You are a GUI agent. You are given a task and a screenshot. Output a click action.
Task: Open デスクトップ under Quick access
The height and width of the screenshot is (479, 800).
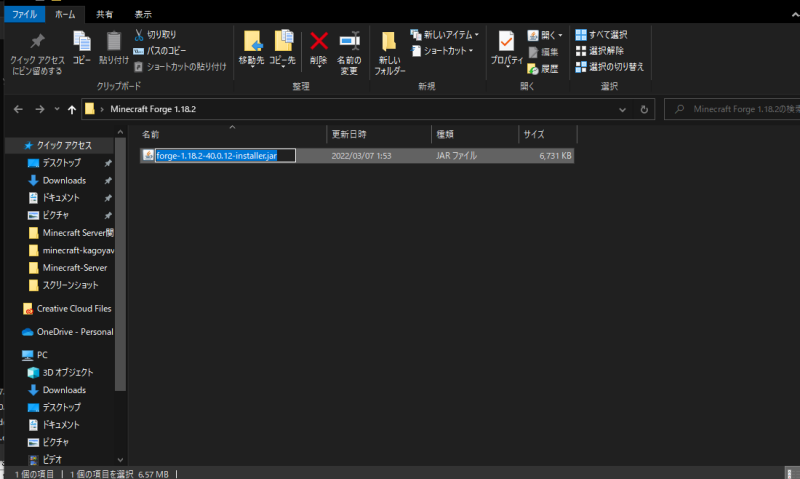tap(62, 163)
